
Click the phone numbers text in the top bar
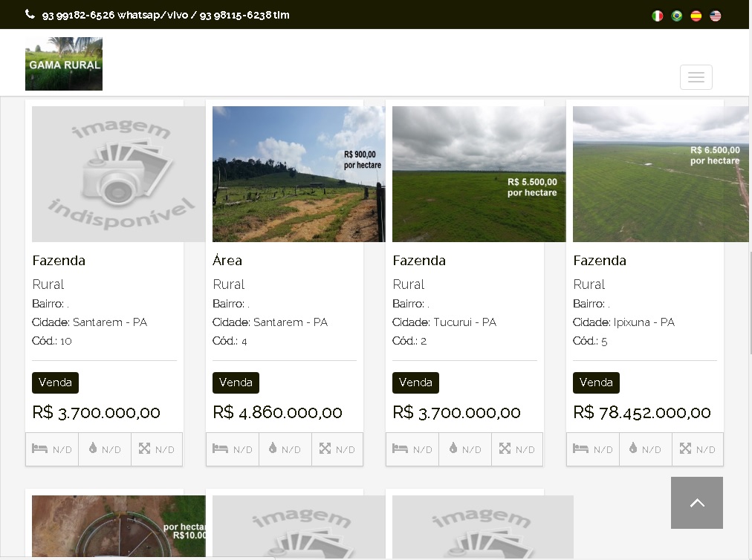(x=166, y=15)
